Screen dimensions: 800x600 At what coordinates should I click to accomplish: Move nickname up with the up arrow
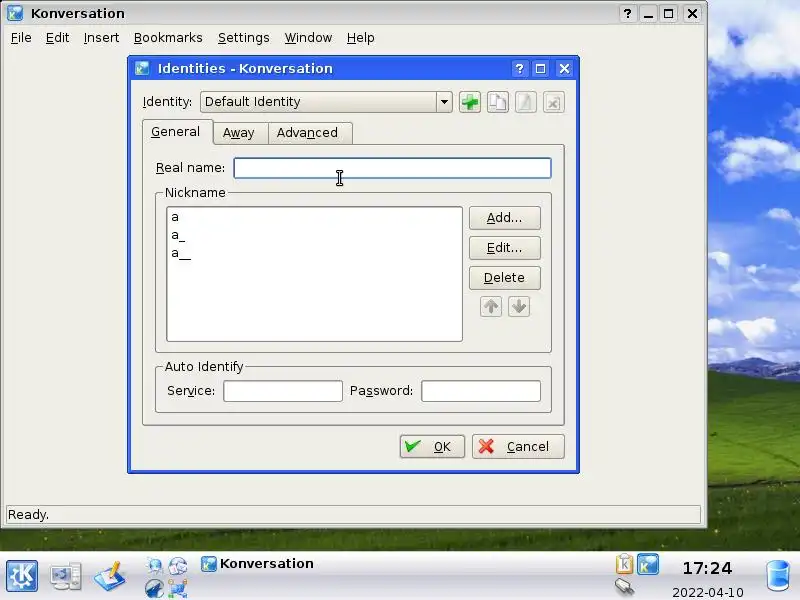tap(491, 307)
